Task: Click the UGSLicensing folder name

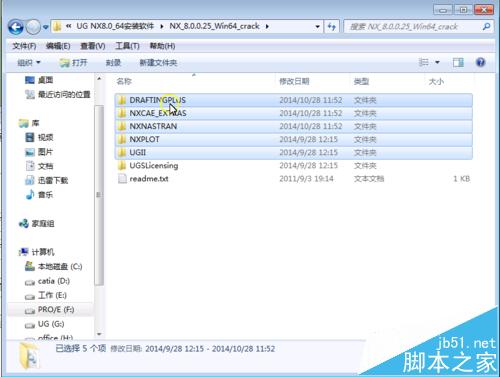Action: coord(154,166)
